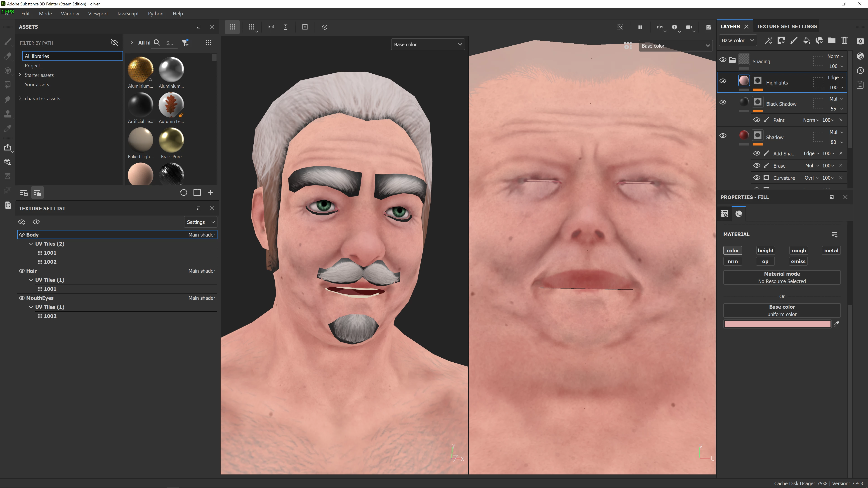Click the Add fill layer bucket icon

click(x=806, y=40)
